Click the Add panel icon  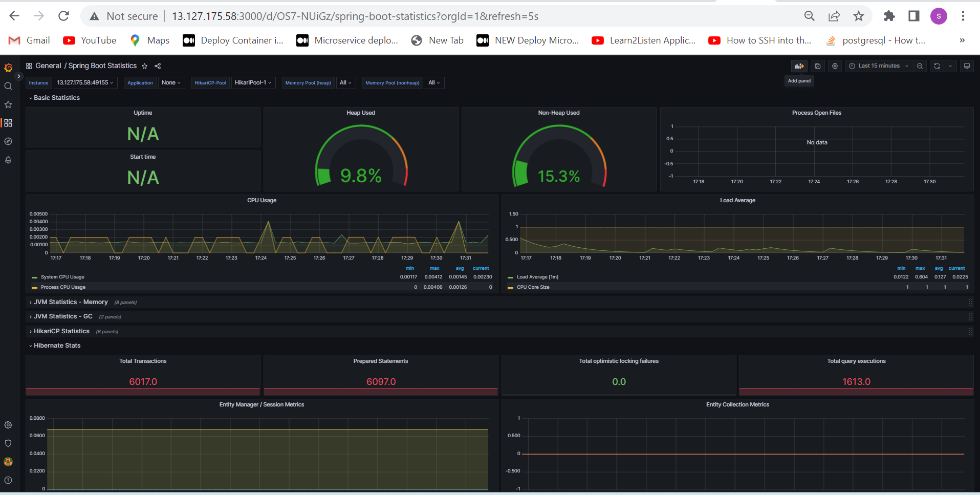[799, 66]
